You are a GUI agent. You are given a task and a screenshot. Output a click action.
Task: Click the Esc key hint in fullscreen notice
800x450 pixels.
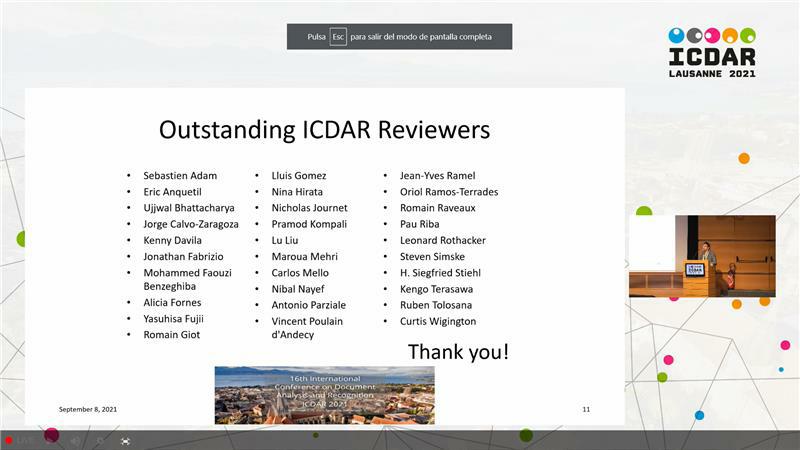(x=338, y=37)
